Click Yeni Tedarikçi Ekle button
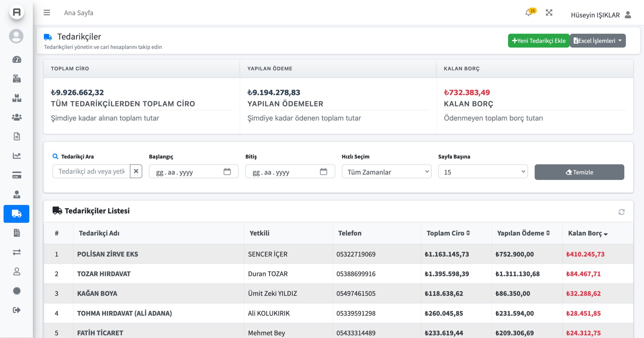Image resolution: width=644 pixels, height=338 pixels. pos(539,41)
